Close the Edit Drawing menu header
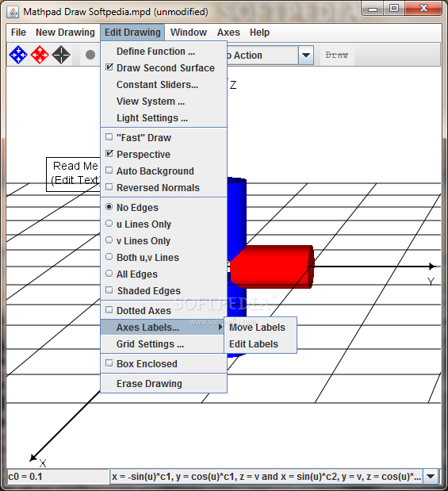 132,33
